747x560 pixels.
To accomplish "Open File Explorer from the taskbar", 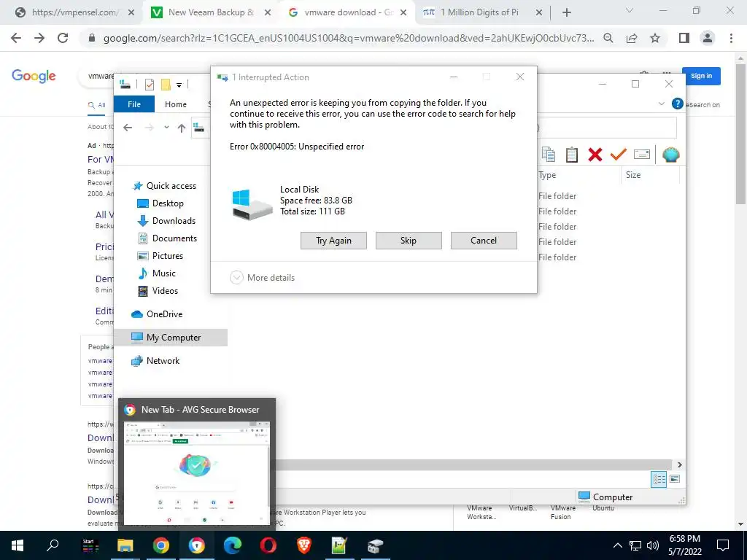I will point(125,545).
